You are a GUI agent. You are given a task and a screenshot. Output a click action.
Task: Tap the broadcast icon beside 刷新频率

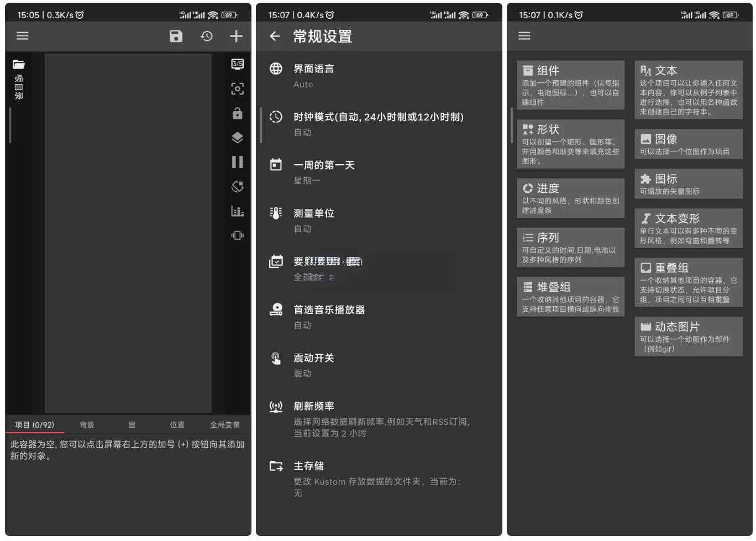pyautogui.click(x=276, y=407)
